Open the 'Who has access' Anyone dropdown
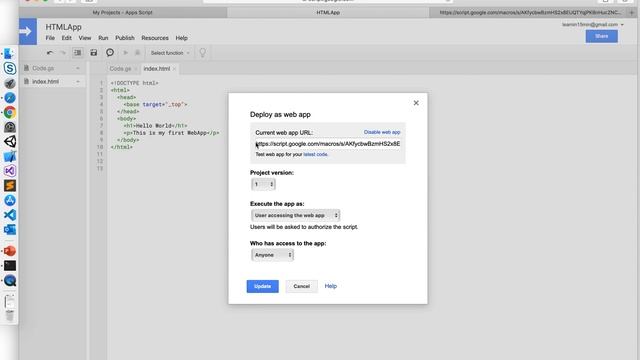This screenshot has width=640, height=360. point(272,255)
